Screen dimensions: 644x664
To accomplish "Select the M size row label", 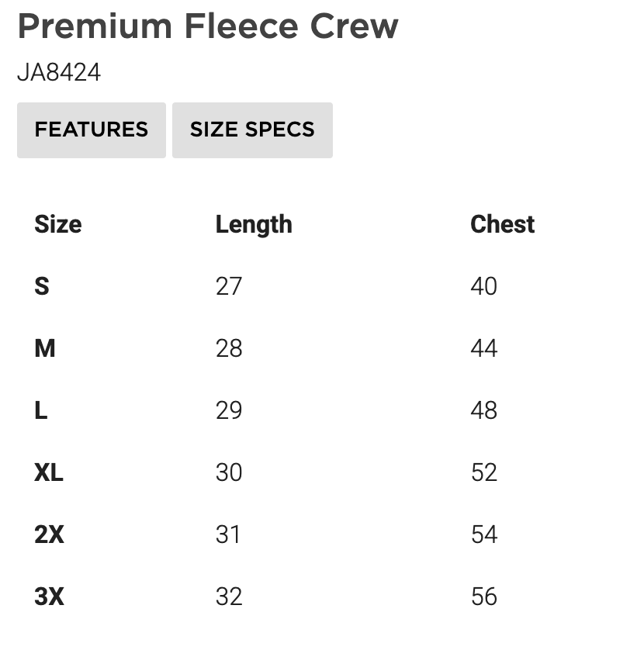I will tap(45, 348).
